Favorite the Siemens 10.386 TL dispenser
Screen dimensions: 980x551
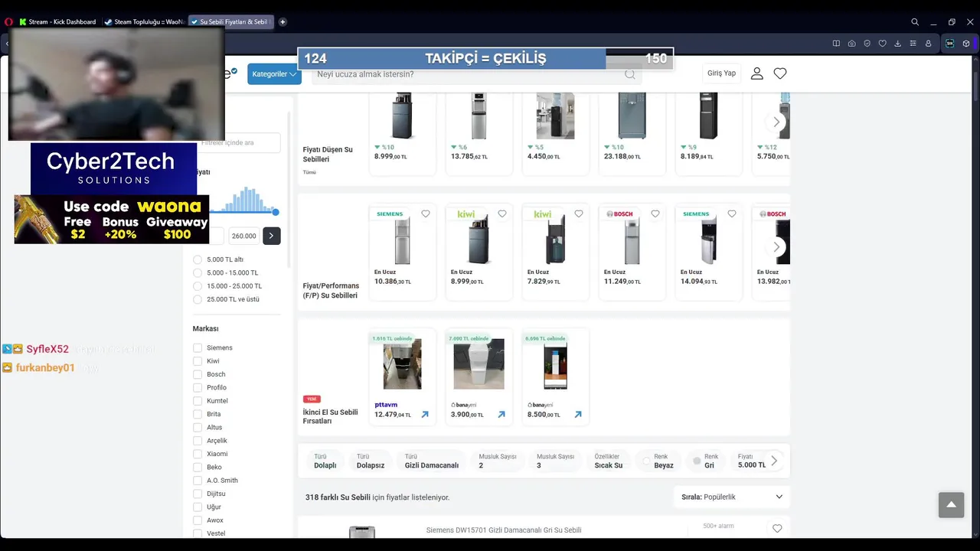click(x=426, y=214)
